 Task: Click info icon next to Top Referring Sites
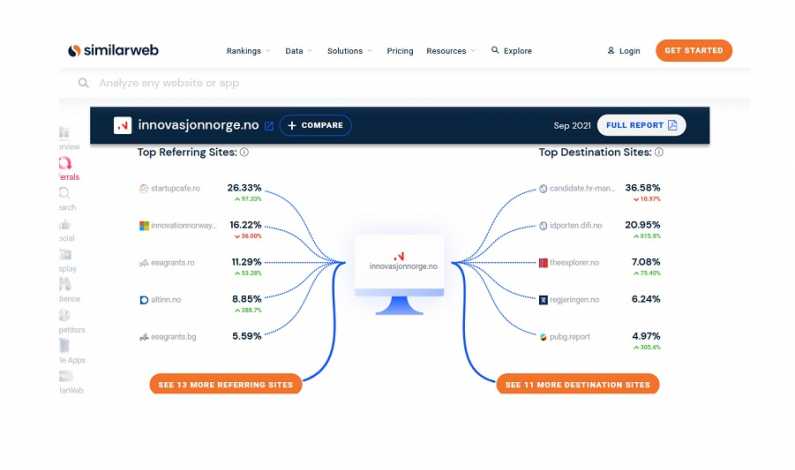point(244,153)
